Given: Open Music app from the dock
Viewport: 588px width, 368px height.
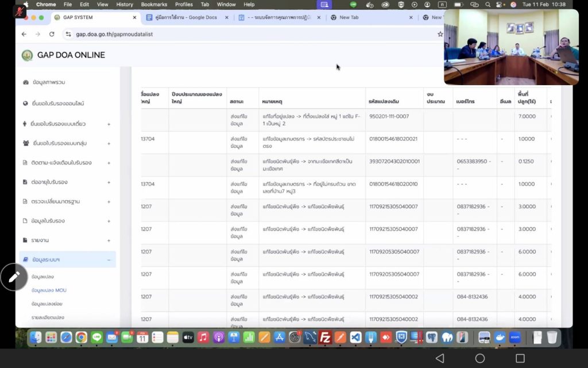Looking at the screenshot, I should [x=203, y=337].
